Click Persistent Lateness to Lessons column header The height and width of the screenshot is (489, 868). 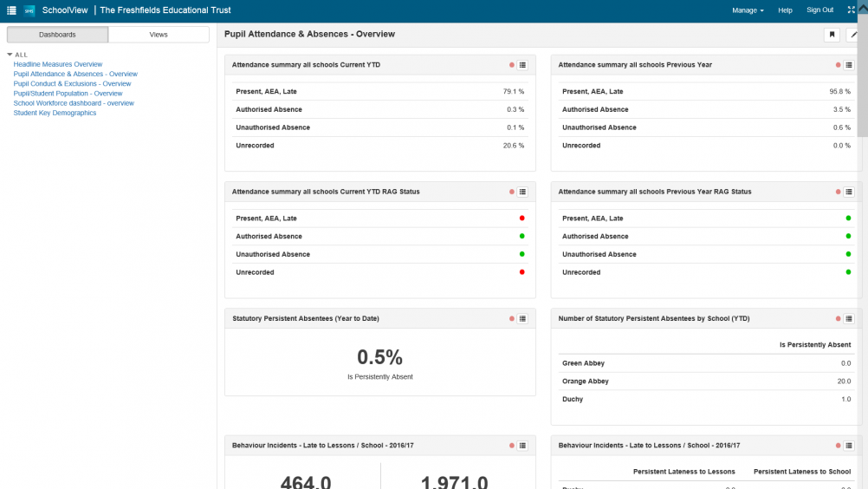pos(684,472)
